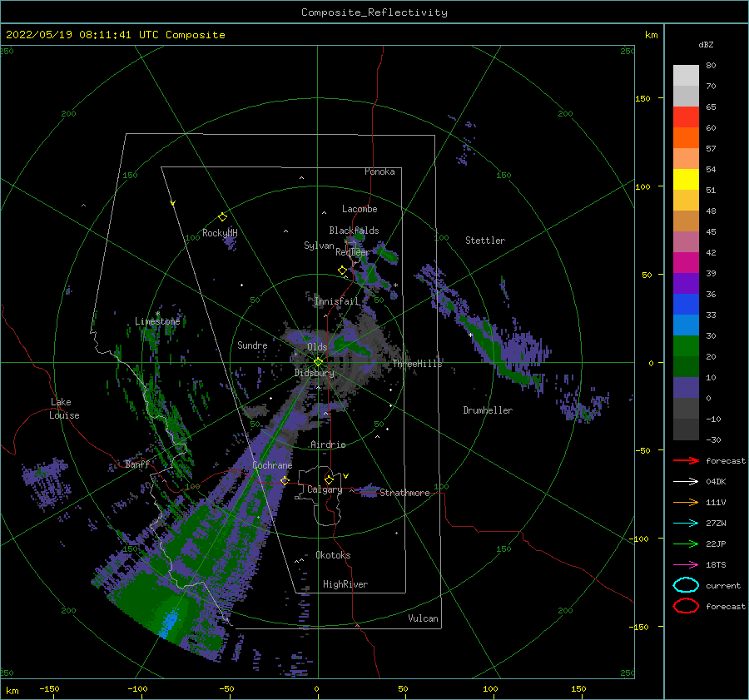
Task: Click the yellow diamond marker near RockyMH
Action: click(222, 217)
